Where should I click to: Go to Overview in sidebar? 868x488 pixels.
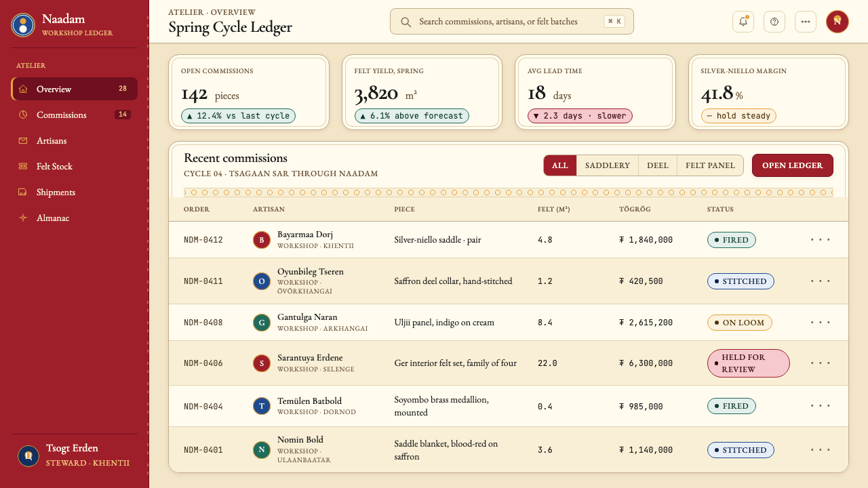[75, 89]
